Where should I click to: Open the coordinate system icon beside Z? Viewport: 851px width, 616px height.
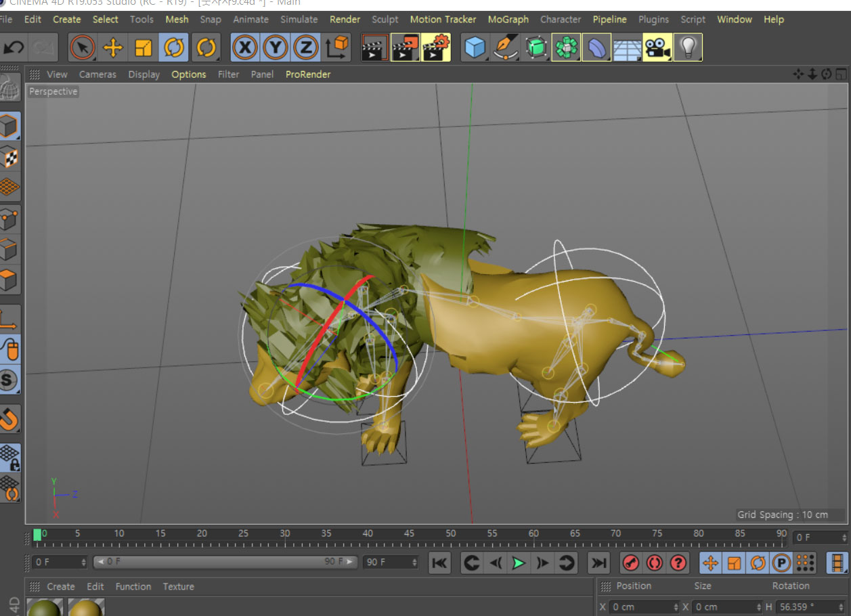(x=337, y=47)
